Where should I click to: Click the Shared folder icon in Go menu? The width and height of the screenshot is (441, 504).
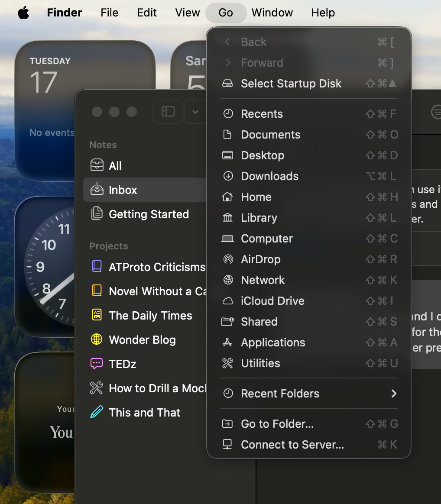click(x=227, y=321)
